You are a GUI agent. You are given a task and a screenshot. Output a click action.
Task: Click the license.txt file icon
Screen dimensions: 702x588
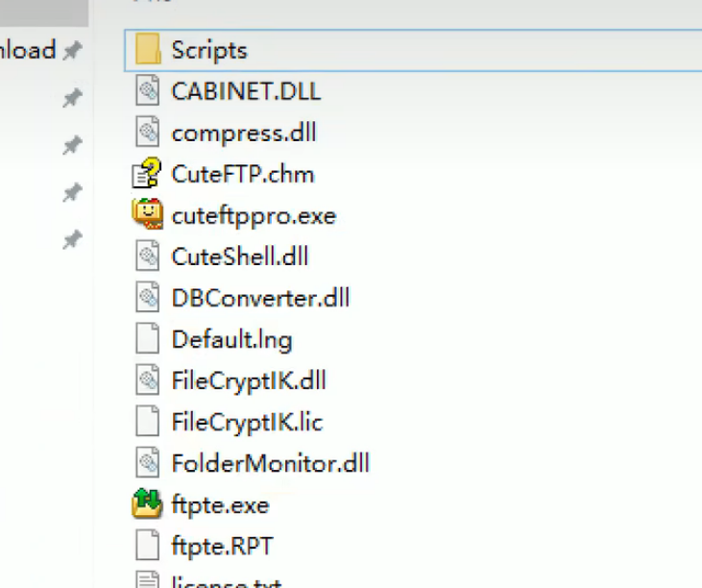pyautogui.click(x=147, y=579)
